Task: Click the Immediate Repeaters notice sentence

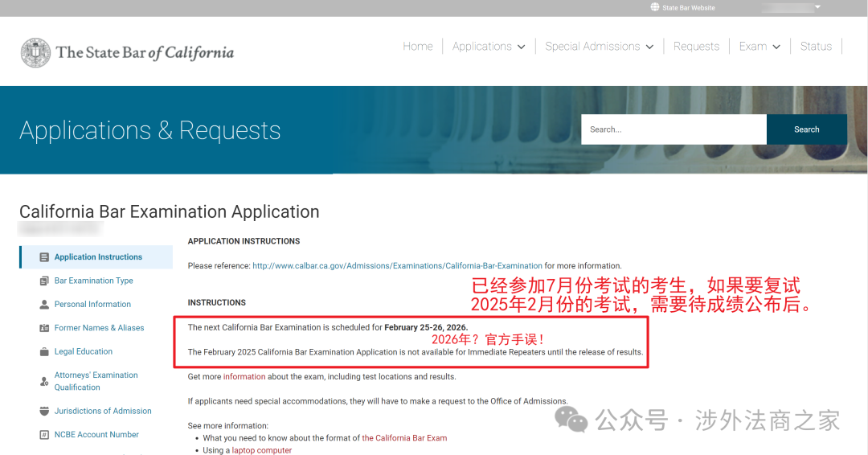Action: click(x=416, y=352)
